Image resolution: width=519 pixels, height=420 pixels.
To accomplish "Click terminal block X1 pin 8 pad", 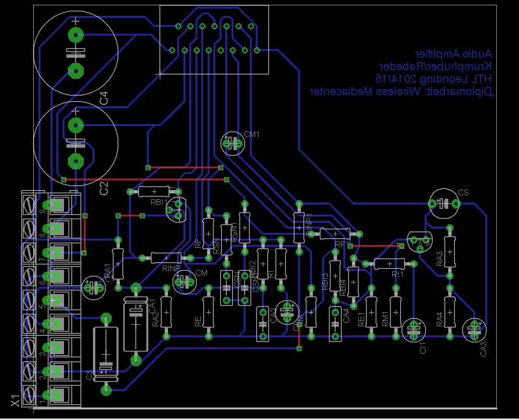I will coord(52,229).
